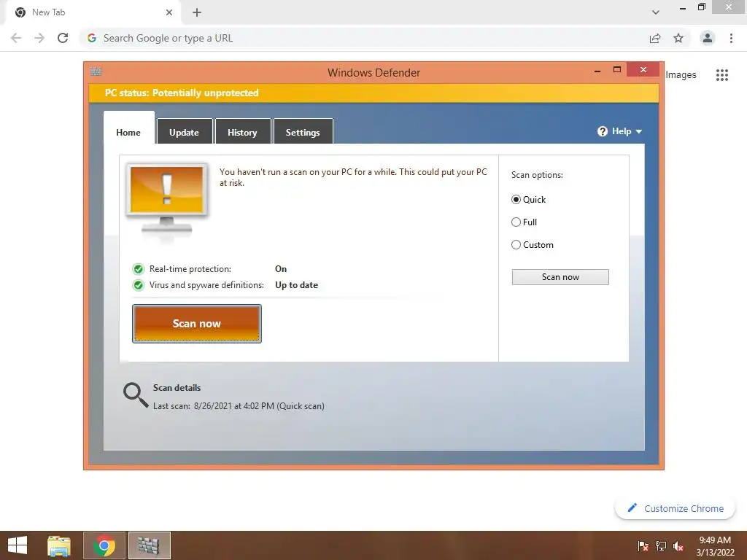Bookmark this tab with the star icon

point(678,38)
